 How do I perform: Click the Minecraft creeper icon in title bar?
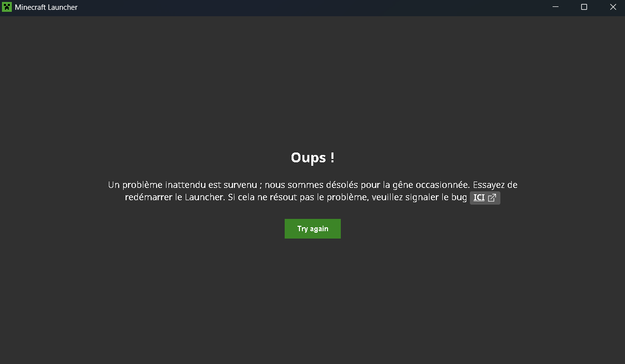pos(7,7)
